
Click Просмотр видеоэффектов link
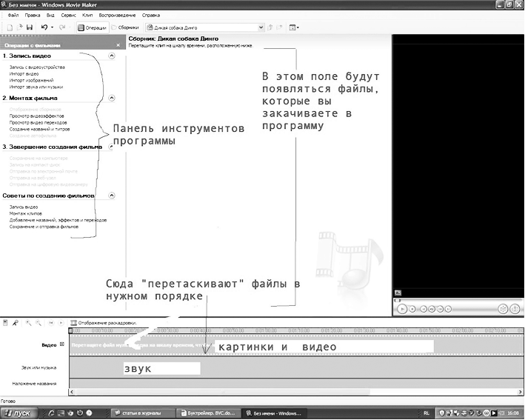pyautogui.click(x=36, y=116)
